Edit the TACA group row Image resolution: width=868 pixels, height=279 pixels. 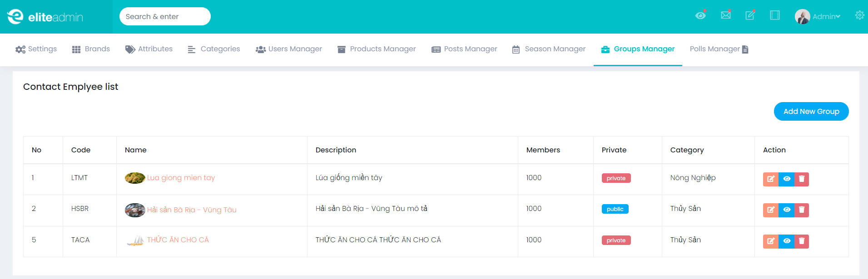click(x=770, y=241)
